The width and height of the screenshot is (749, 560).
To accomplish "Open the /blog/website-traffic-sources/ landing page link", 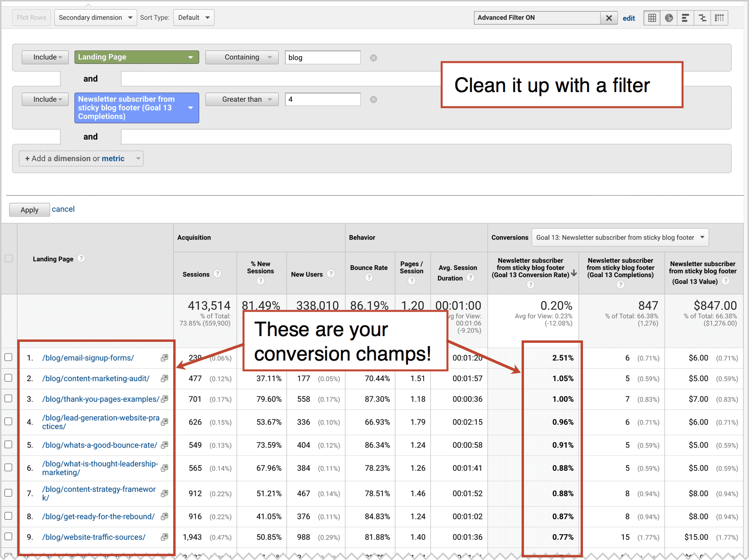I will [94, 537].
